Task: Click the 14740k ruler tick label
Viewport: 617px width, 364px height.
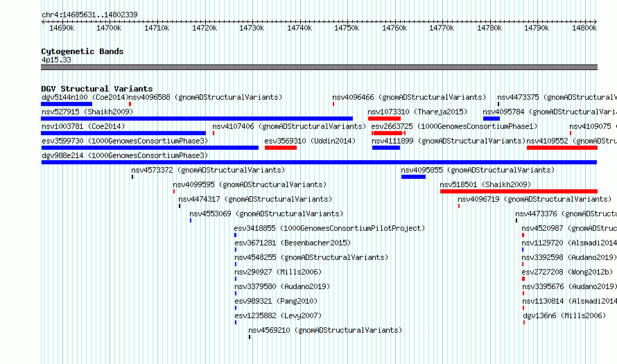Action: tap(299, 28)
